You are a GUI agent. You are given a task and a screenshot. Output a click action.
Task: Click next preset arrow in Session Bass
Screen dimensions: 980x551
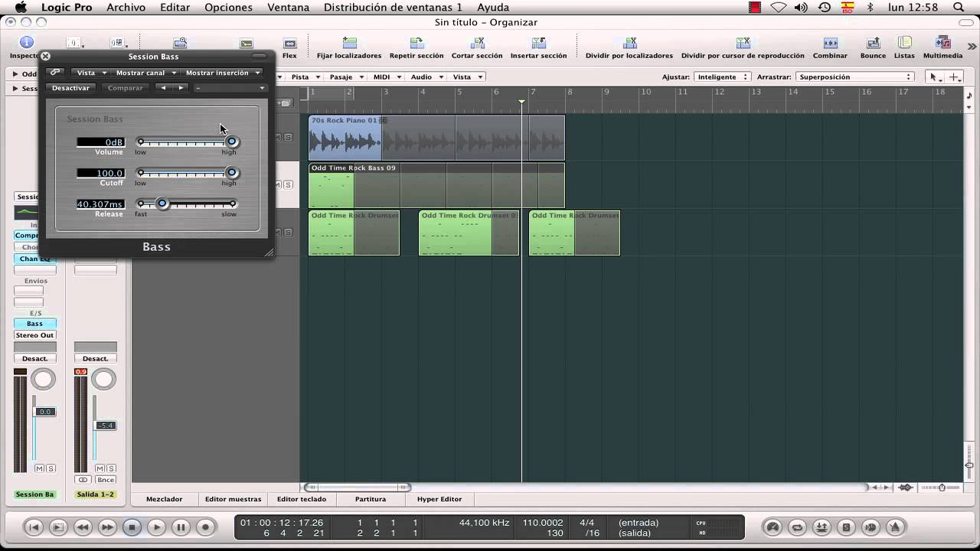click(181, 88)
